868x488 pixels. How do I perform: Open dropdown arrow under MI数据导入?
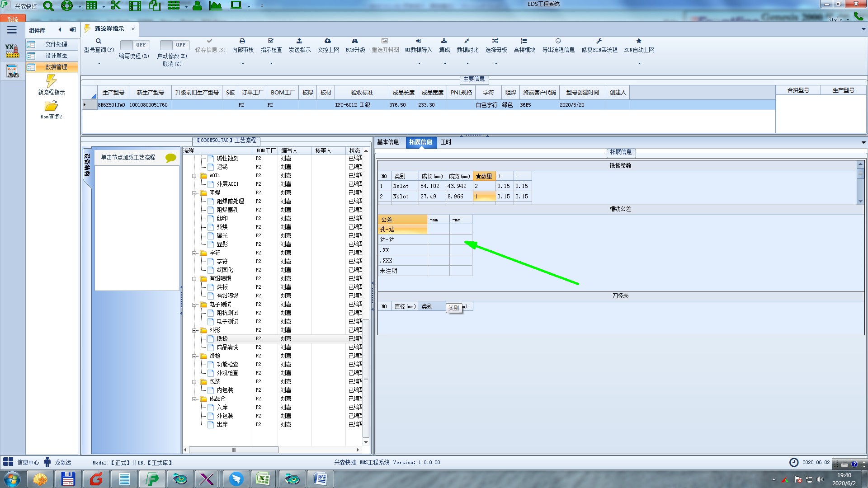click(x=419, y=64)
